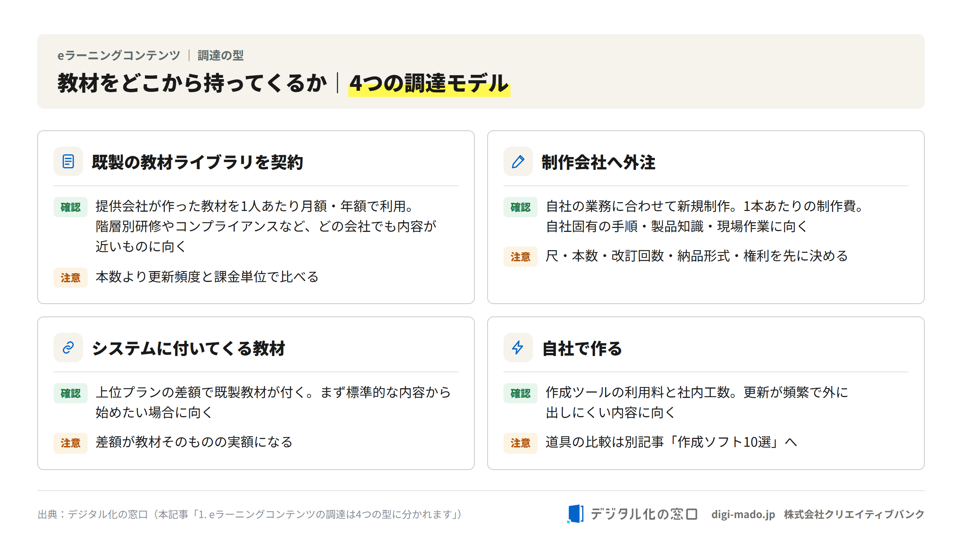Viewport: 962px width, 560px height.
Task: Select the 制作会社へ外注 card heading
Action: [598, 162]
